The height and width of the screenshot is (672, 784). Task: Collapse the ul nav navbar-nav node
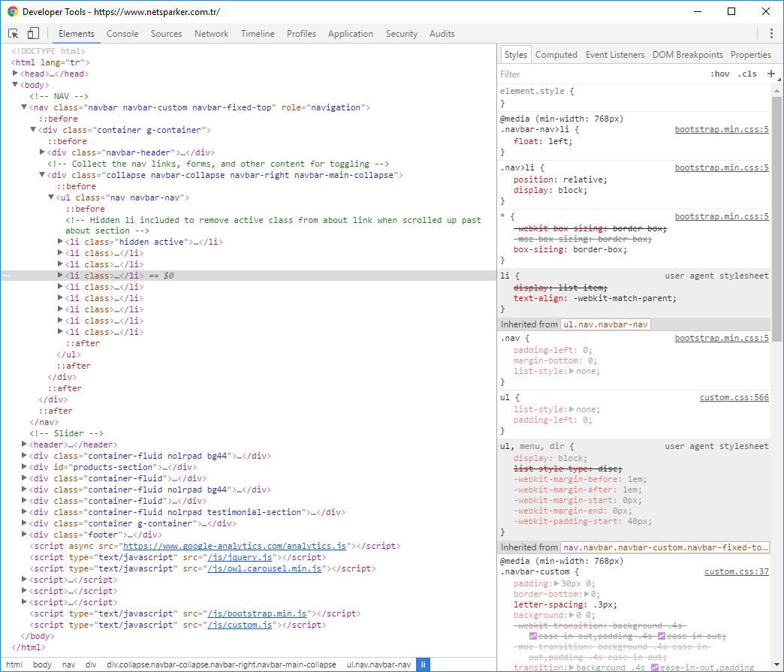52,197
